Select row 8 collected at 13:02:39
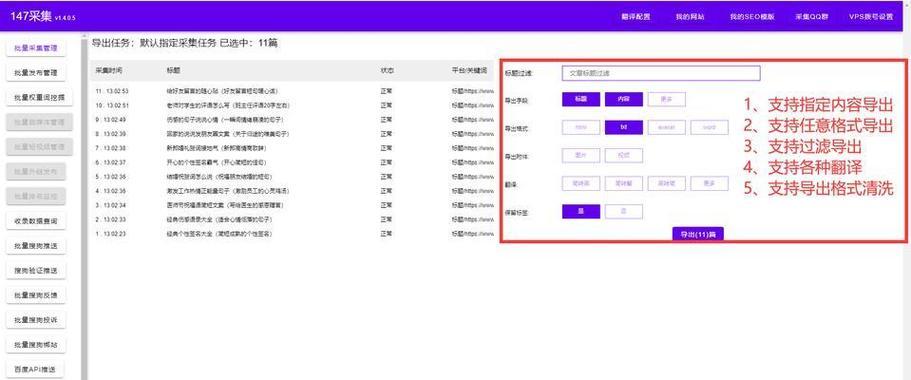 coord(293,134)
